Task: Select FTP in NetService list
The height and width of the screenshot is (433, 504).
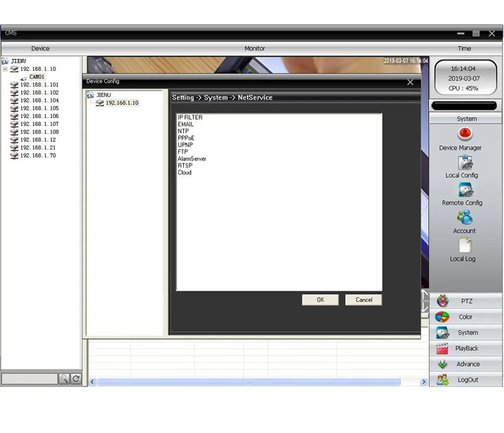Action: click(183, 152)
